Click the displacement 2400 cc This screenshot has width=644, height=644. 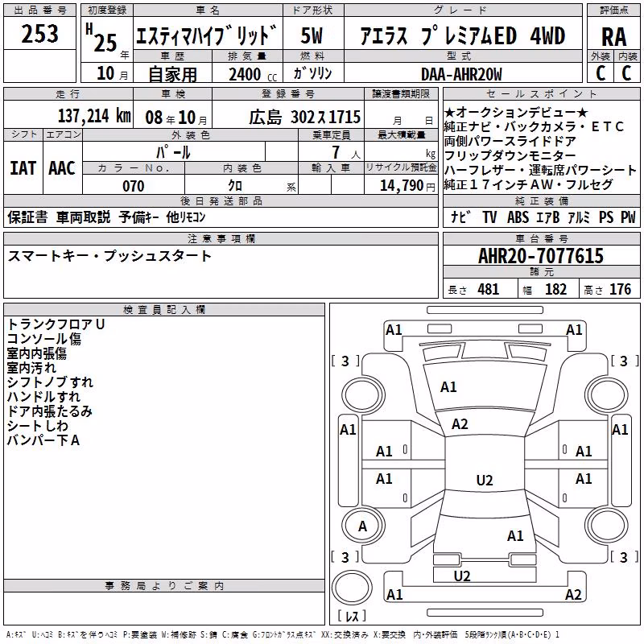point(253,74)
